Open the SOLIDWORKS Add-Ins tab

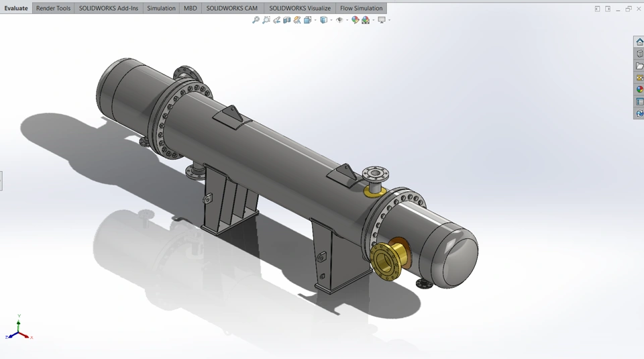(x=109, y=8)
